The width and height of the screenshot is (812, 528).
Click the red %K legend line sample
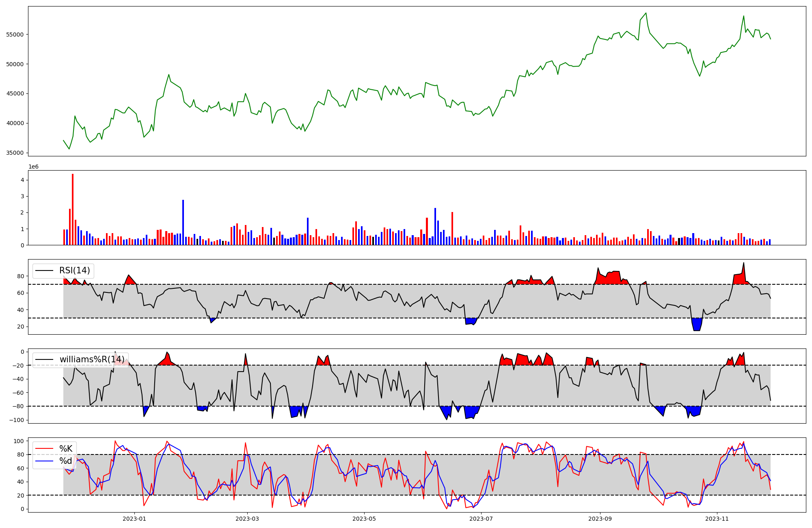click(x=44, y=448)
